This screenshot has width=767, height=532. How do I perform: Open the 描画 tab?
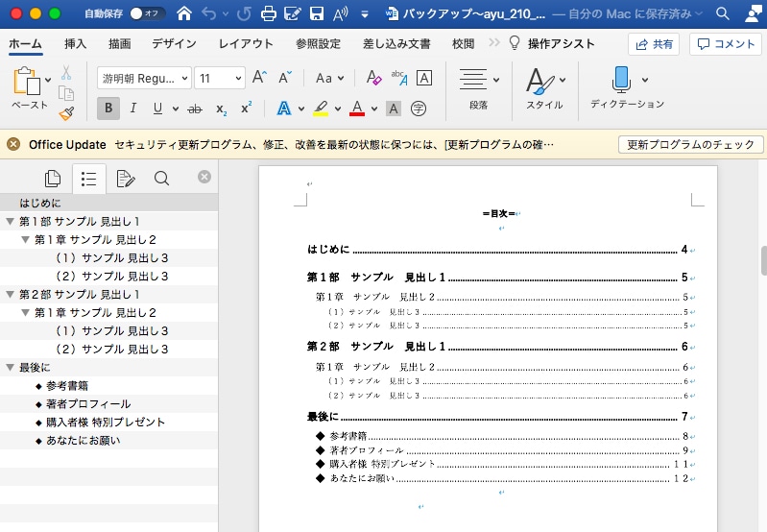click(x=119, y=44)
